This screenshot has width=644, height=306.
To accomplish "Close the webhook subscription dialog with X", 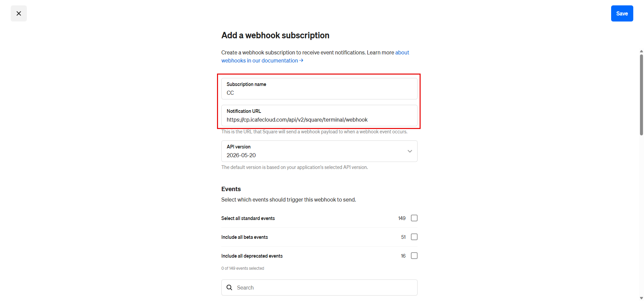I will [x=19, y=13].
